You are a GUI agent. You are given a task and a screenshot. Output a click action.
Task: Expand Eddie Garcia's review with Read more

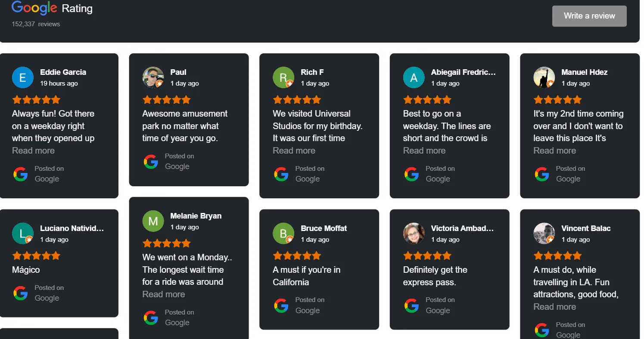(33, 151)
